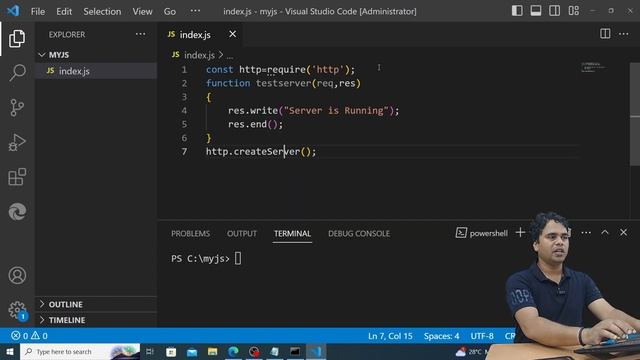The image size is (640, 360).
Task: Open the Edit menu
Action: coord(64,11)
